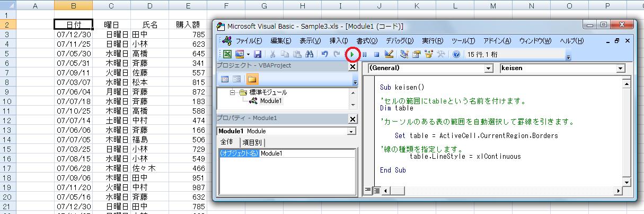Click the code window horizontal scrollbar left arrow
The image size is (644, 214).
click(385, 190)
